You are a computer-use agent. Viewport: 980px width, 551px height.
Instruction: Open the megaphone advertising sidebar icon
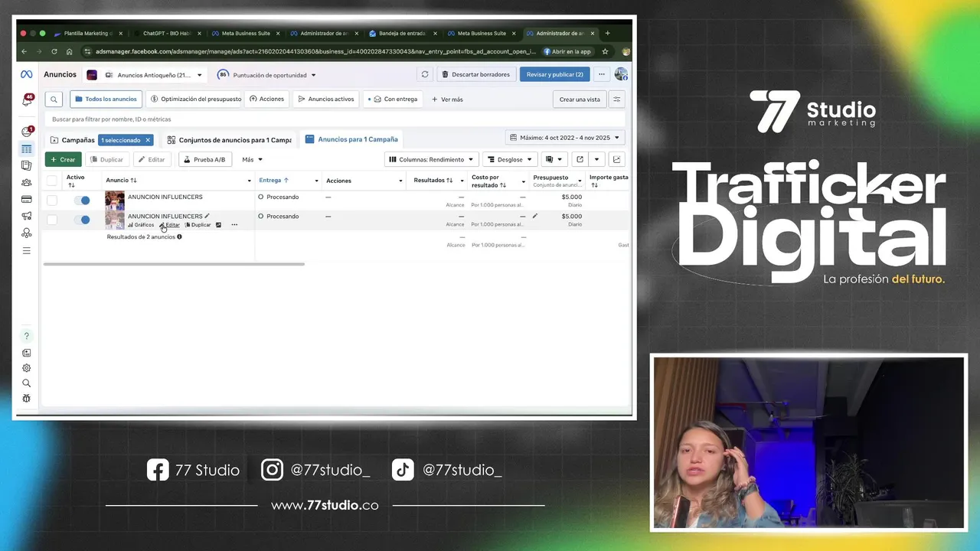(x=27, y=216)
